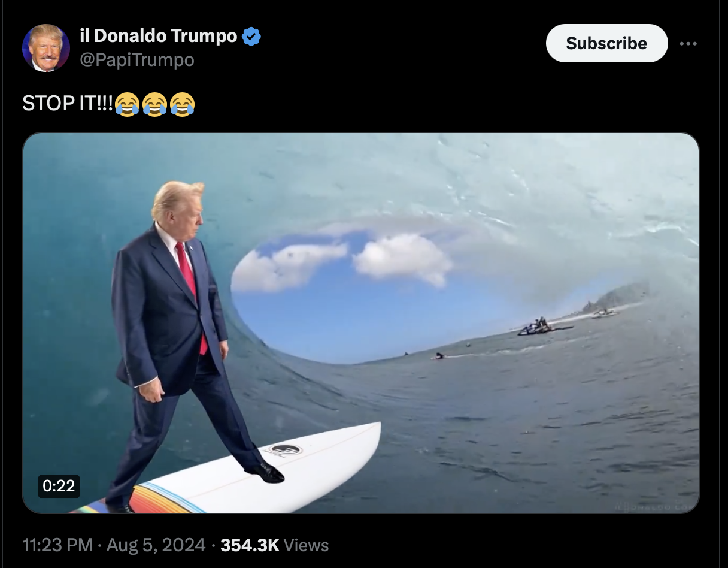This screenshot has width=728, height=568.
Task: Play the surfing wave video
Action: click(x=361, y=323)
